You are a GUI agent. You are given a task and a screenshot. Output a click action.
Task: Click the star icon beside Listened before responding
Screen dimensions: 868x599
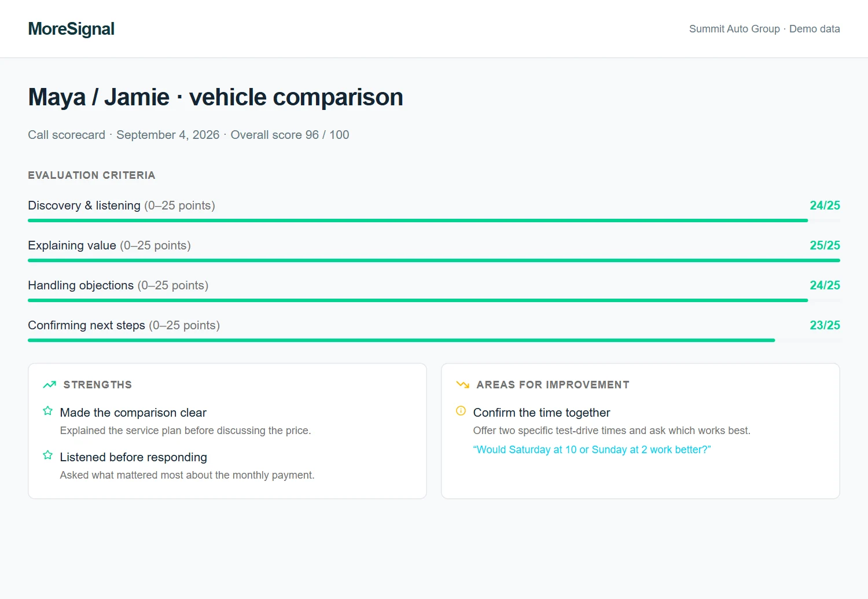click(x=48, y=455)
